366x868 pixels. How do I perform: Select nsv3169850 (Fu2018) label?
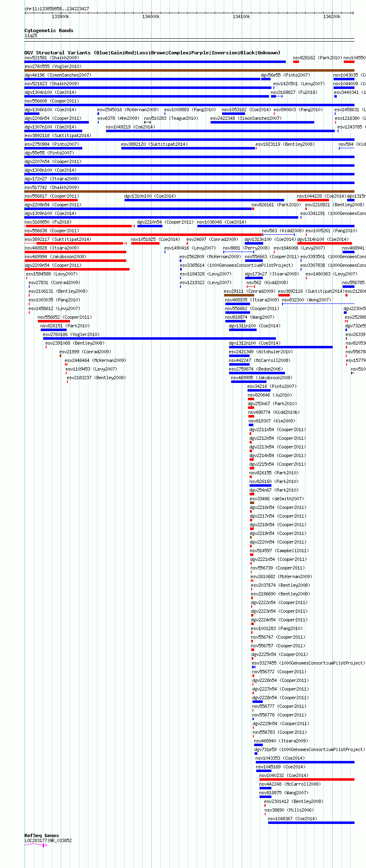pos(48,222)
